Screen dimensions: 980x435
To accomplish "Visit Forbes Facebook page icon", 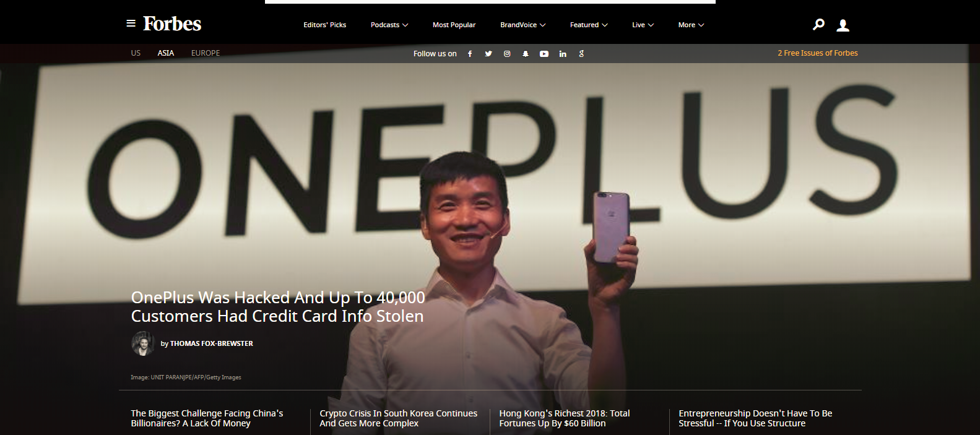I will click(470, 54).
